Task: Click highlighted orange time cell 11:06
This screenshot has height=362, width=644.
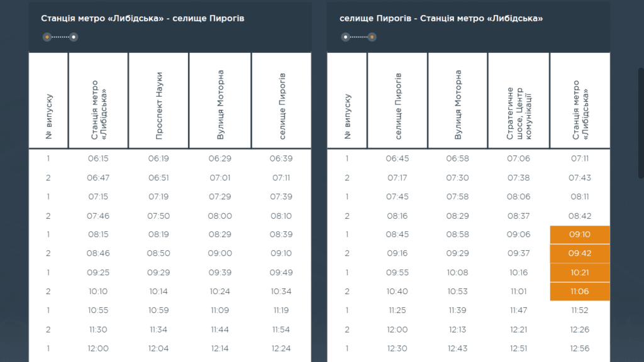Action: point(580,292)
